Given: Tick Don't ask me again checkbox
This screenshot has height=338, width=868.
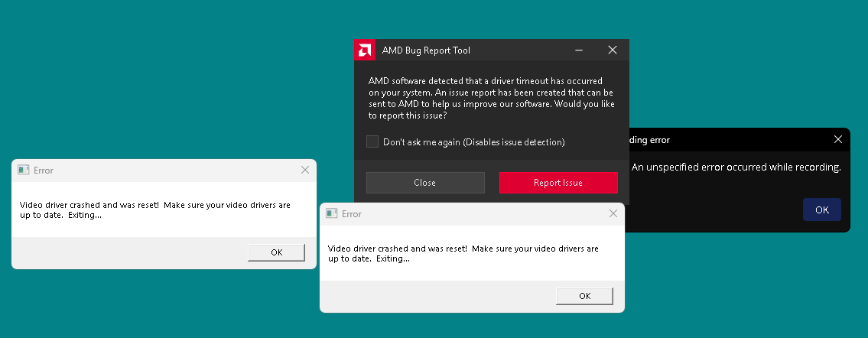Looking at the screenshot, I should coord(372,141).
